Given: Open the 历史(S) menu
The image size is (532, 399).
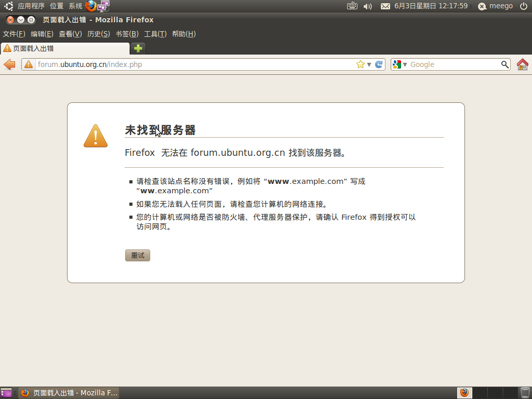Looking at the screenshot, I should pos(99,34).
